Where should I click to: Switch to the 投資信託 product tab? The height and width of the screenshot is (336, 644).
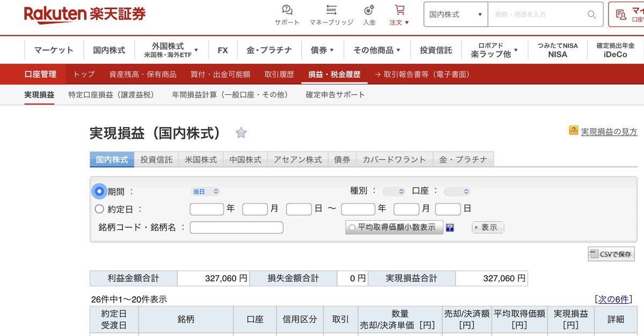[x=157, y=160]
